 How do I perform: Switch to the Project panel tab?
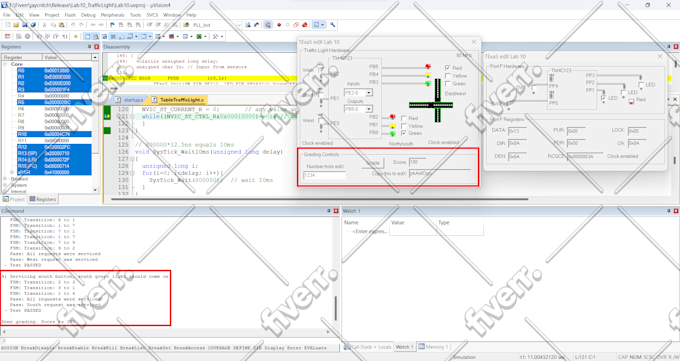click(13, 199)
